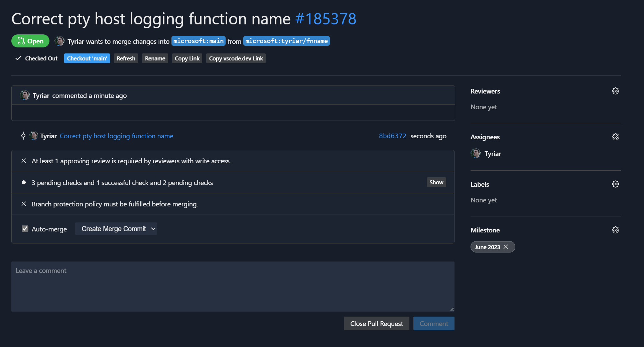
Task: Remove the June 2023 milestone
Action: pos(506,247)
